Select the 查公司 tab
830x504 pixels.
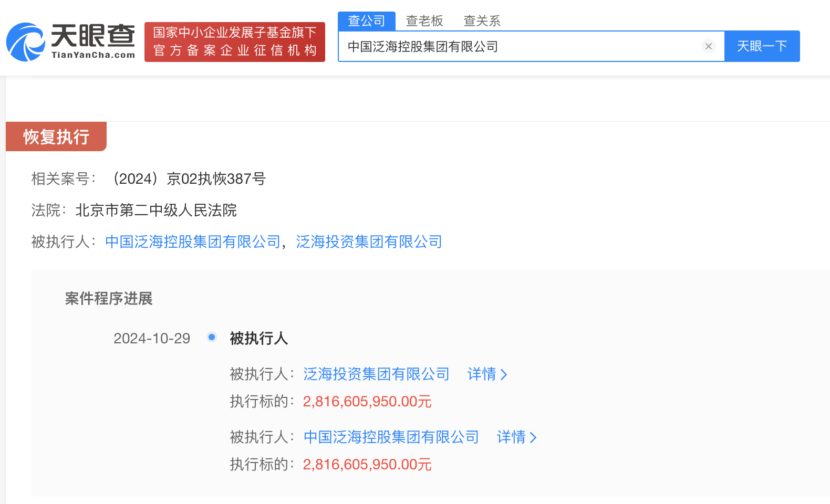[367, 21]
